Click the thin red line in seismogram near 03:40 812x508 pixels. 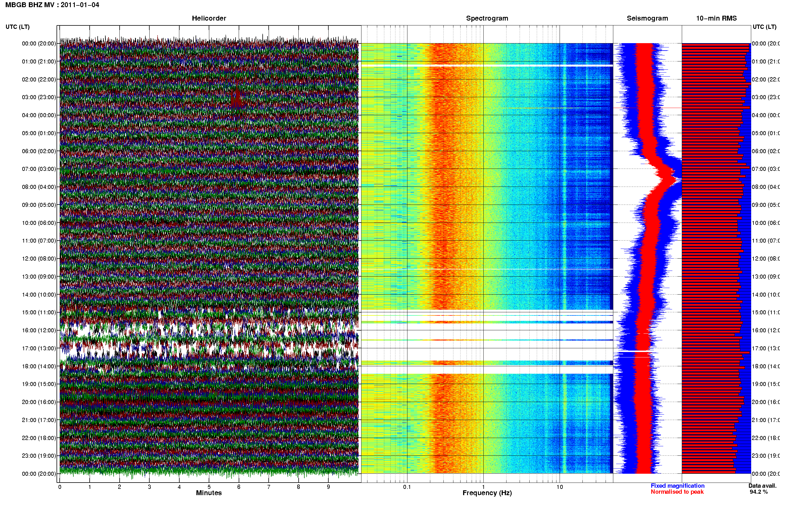coord(647,108)
